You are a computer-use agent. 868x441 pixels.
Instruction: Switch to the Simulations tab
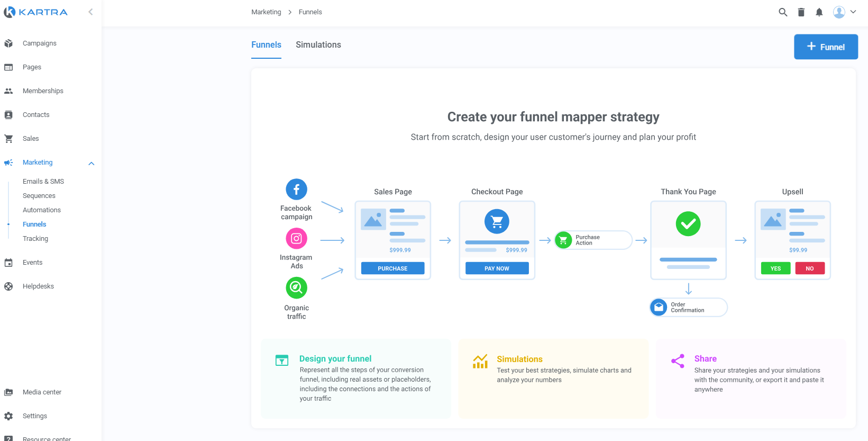point(318,45)
